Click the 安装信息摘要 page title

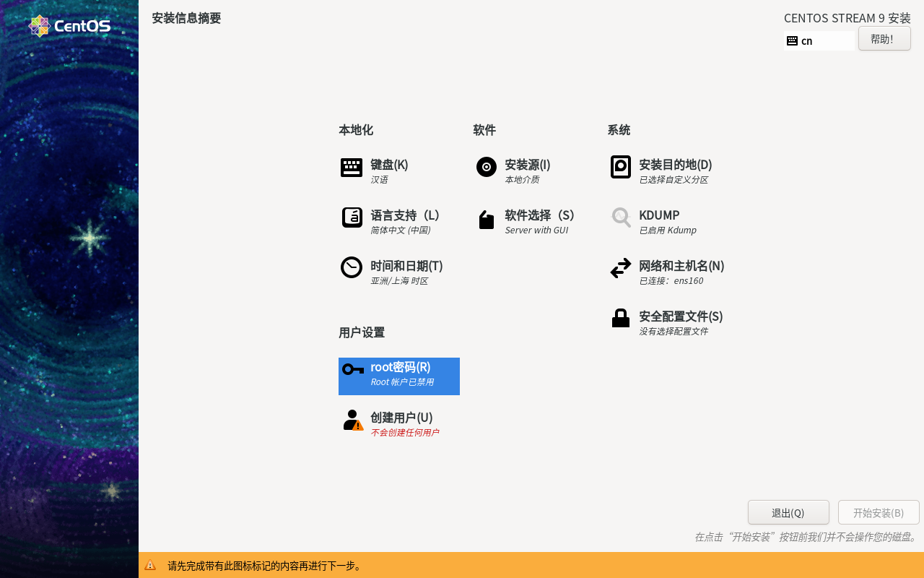(x=186, y=18)
